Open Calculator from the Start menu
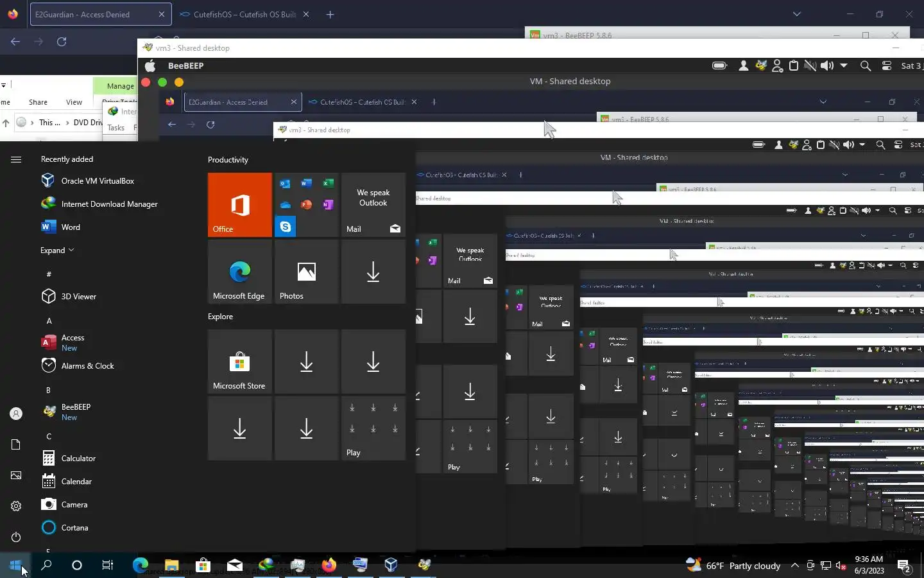The image size is (924, 578). coord(69,458)
